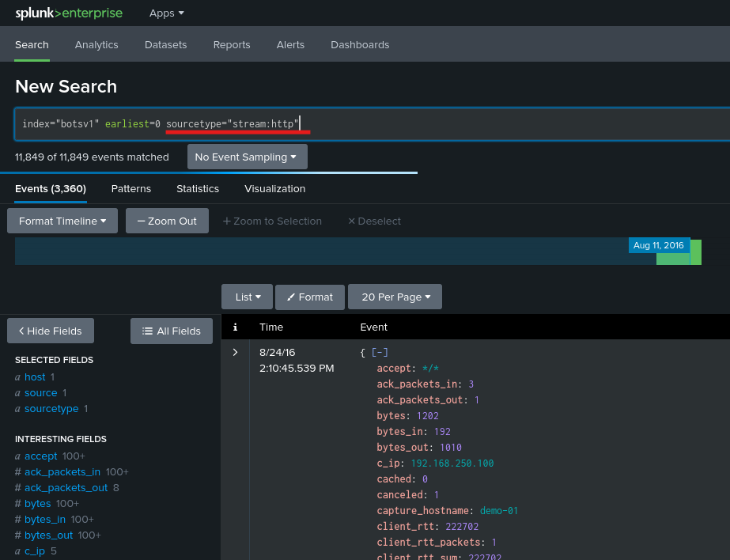Navigate to the Dashboards tab
This screenshot has width=730, height=560.
pyautogui.click(x=360, y=44)
